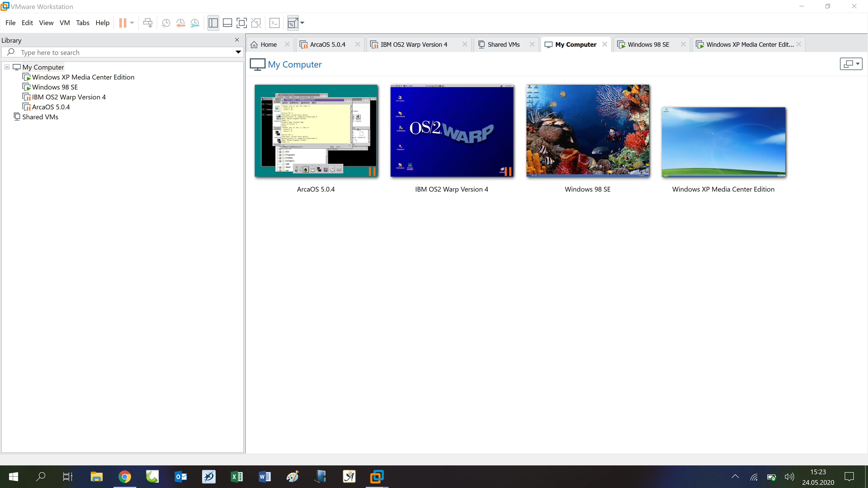Open Outlook from the taskbar
Viewport: 868px width, 488px height.
(181, 476)
